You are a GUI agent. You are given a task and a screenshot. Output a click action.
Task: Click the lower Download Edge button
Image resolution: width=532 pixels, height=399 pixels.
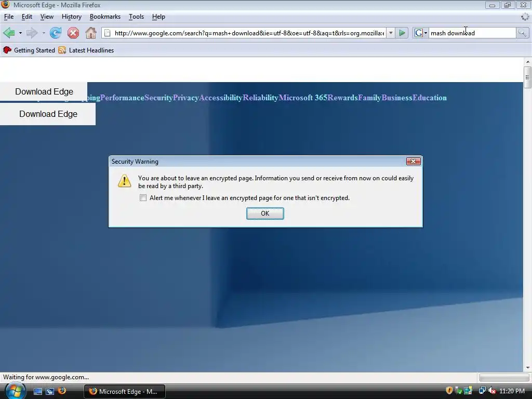[x=48, y=114]
